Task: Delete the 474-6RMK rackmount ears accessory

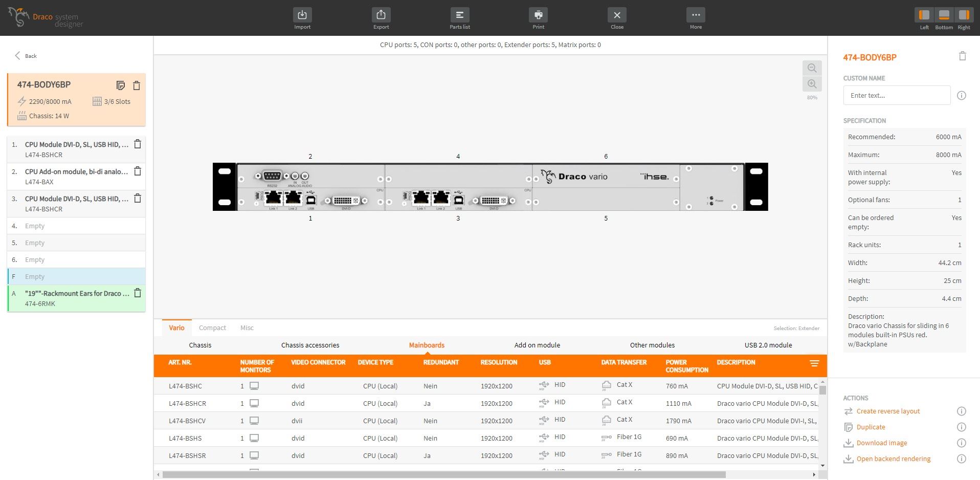Action: click(x=138, y=293)
